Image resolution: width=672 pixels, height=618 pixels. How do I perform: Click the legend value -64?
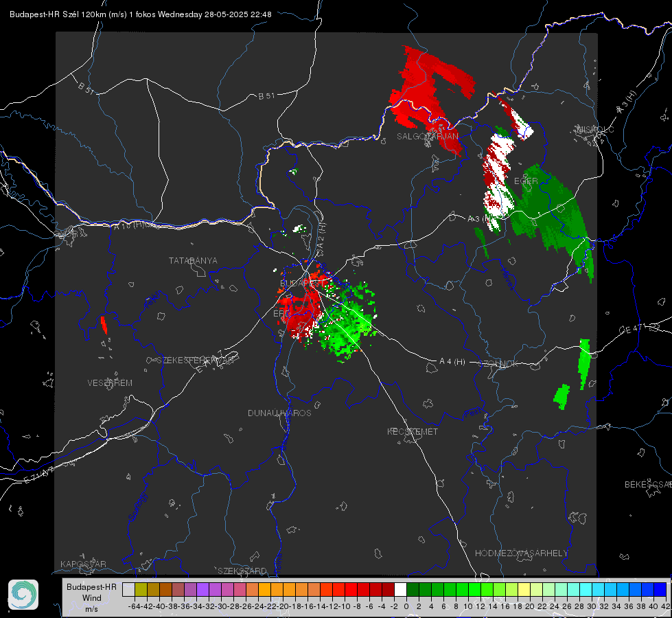click(x=135, y=606)
